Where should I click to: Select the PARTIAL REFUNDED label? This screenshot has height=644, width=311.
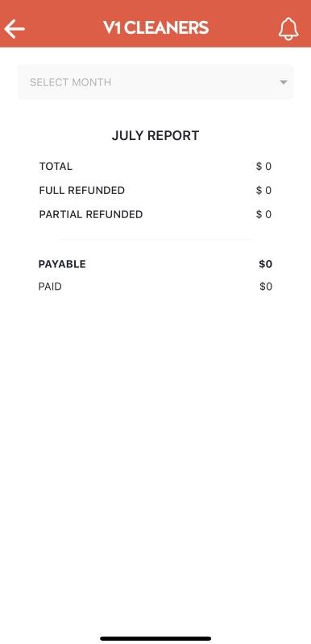pyautogui.click(x=91, y=214)
